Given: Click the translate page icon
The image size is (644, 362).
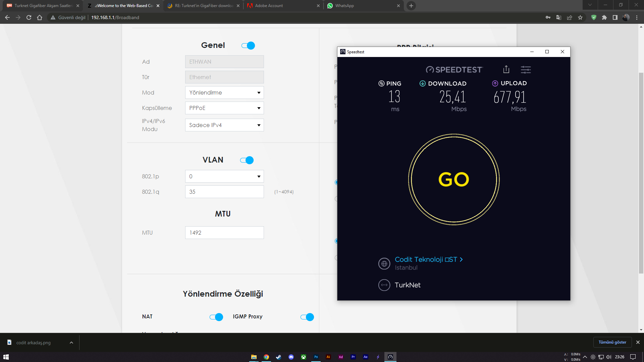Looking at the screenshot, I should tap(559, 17).
